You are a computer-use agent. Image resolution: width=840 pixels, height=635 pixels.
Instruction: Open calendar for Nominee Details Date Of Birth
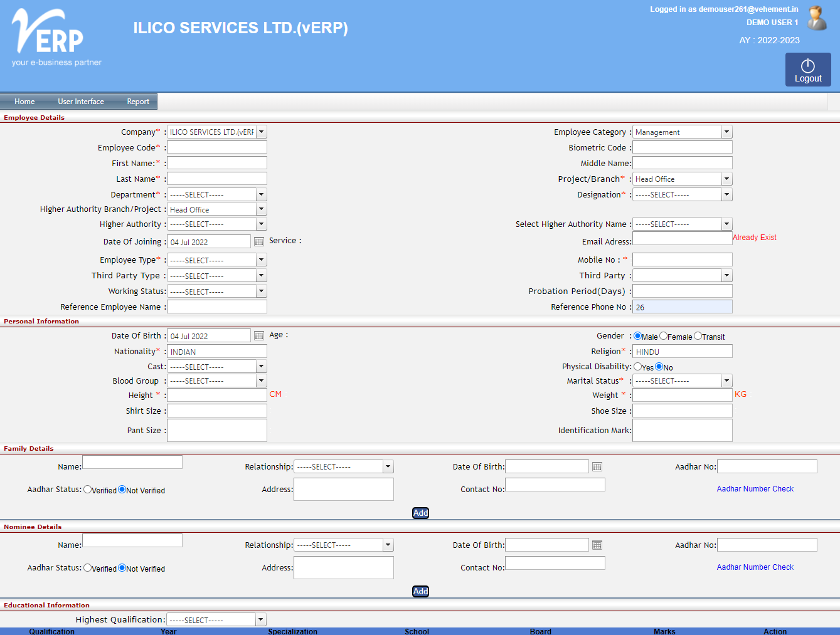597,545
